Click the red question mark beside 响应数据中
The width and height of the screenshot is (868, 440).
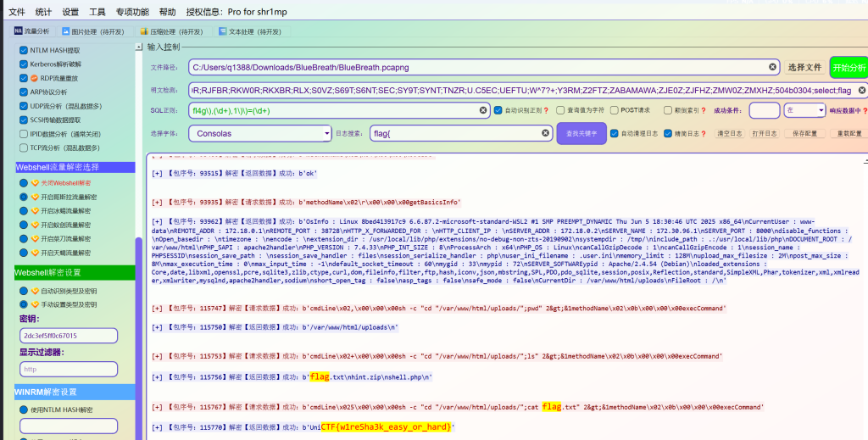click(865, 110)
